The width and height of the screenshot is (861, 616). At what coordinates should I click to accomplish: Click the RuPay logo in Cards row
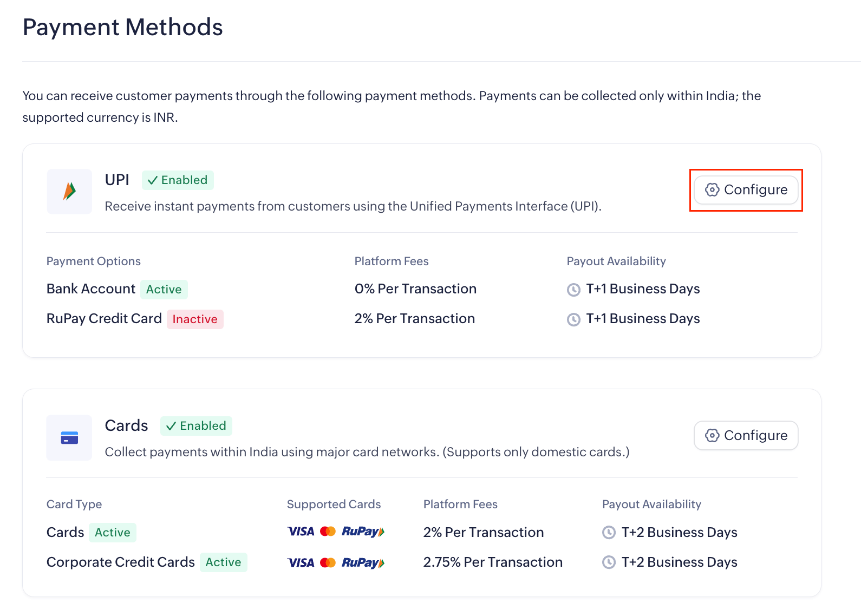click(x=363, y=532)
